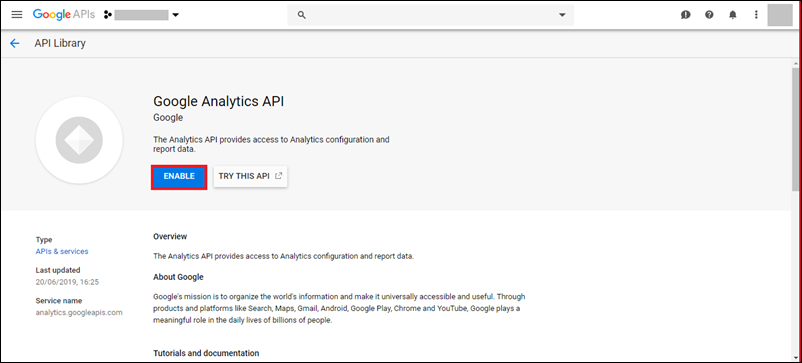Click the search magnifier icon
Viewport: 802px width, 363px height.
(302, 15)
